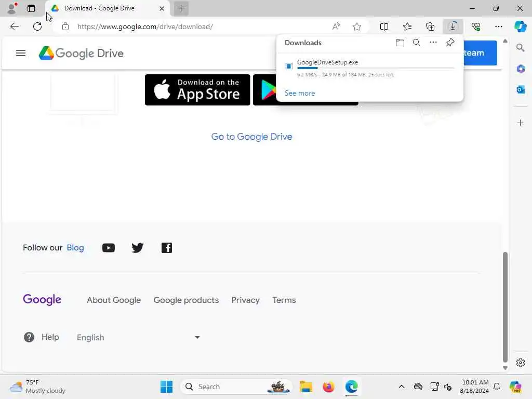Turn on Read aloud
The width and height of the screenshot is (532, 399).
336,26
